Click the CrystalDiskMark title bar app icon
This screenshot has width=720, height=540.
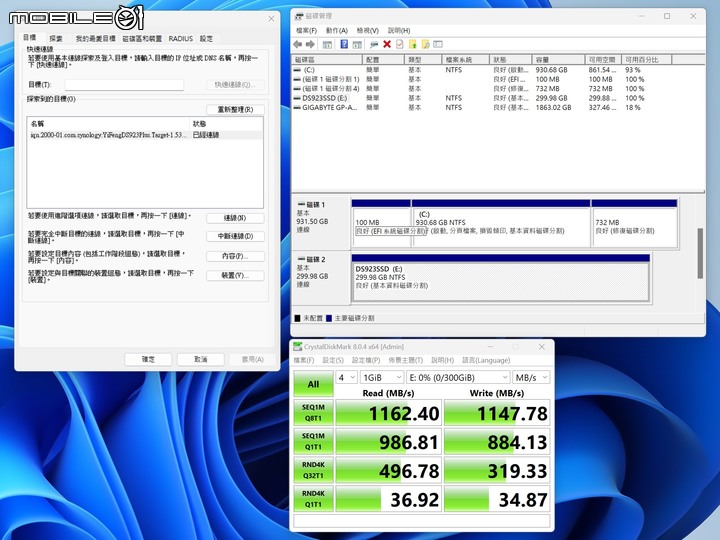298,347
